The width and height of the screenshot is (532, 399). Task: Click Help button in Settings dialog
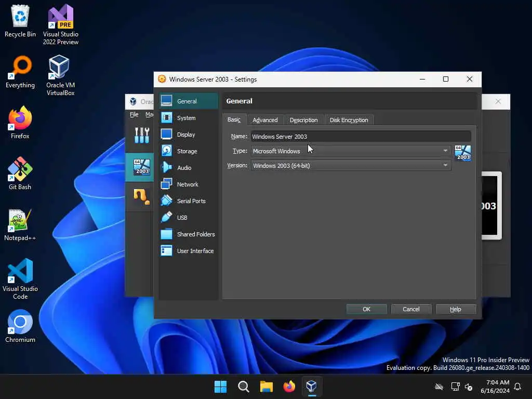pyautogui.click(x=455, y=309)
